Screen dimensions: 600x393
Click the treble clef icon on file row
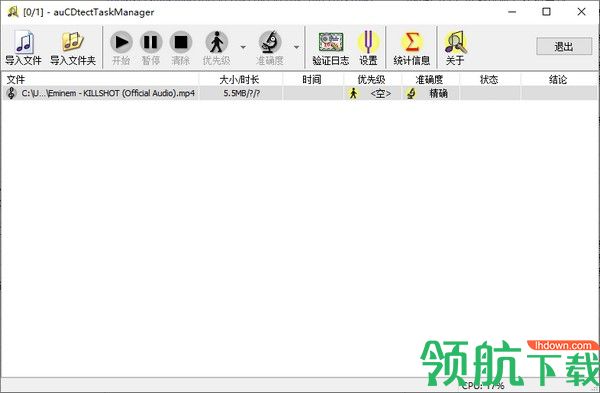tap(11, 93)
